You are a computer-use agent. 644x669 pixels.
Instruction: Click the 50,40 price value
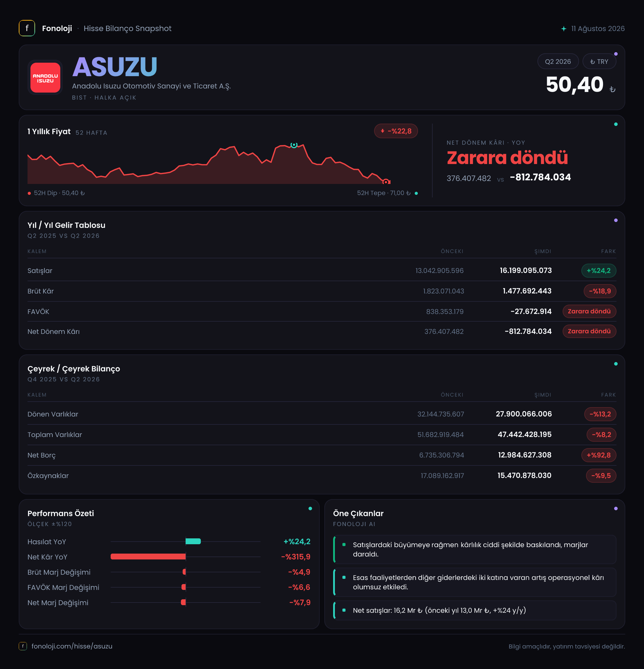pyautogui.click(x=575, y=85)
